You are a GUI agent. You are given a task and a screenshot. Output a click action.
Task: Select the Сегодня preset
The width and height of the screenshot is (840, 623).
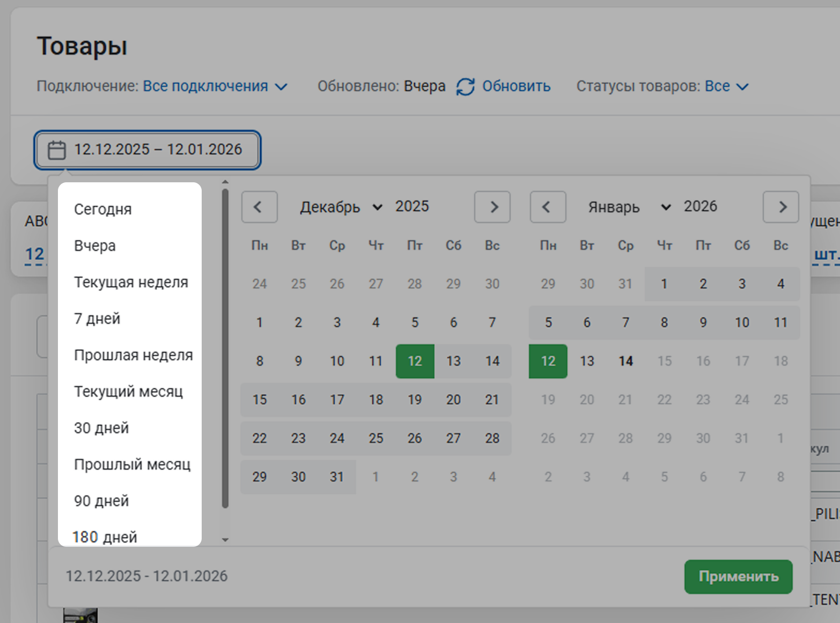click(x=103, y=209)
